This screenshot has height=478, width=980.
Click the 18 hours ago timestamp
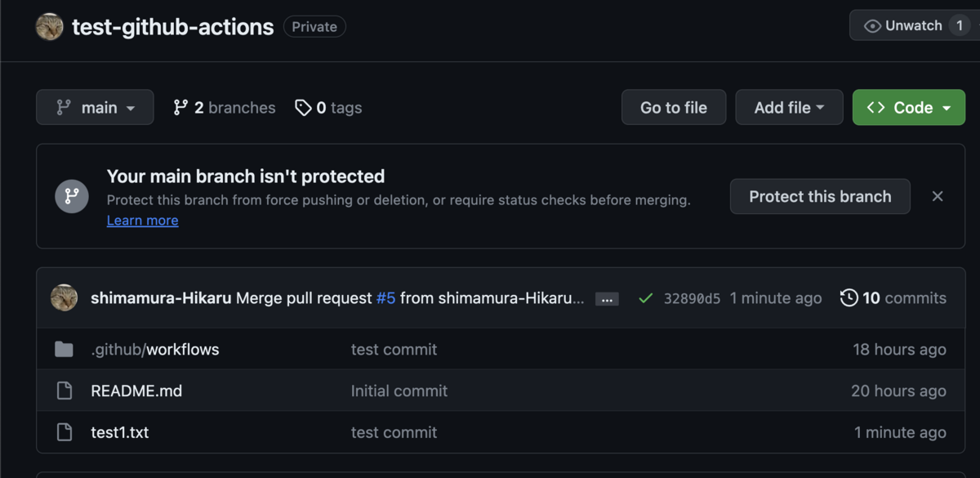[899, 350]
